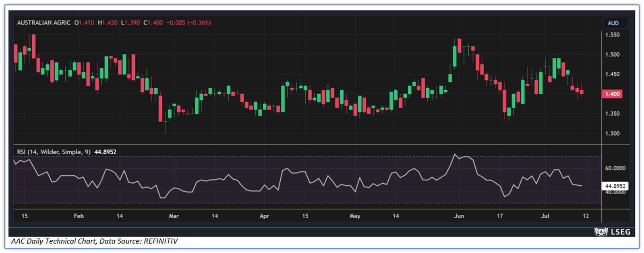Screen dimensions: 644x253
Task: Click the Jun date axis label
Action: tap(459, 216)
